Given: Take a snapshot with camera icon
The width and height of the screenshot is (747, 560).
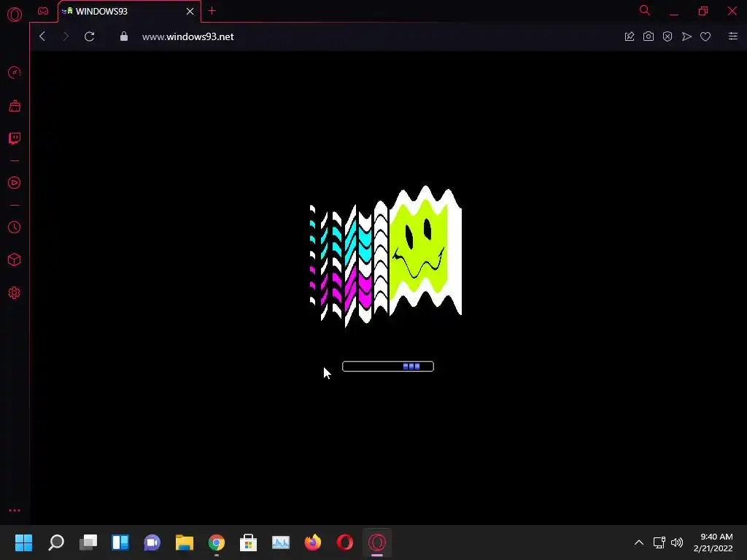Looking at the screenshot, I should pyautogui.click(x=649, y=36).
